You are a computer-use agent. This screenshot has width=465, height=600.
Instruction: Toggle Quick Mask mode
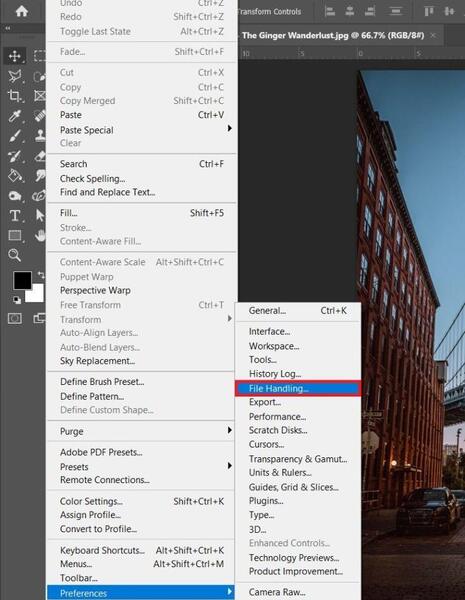point(15,318)
